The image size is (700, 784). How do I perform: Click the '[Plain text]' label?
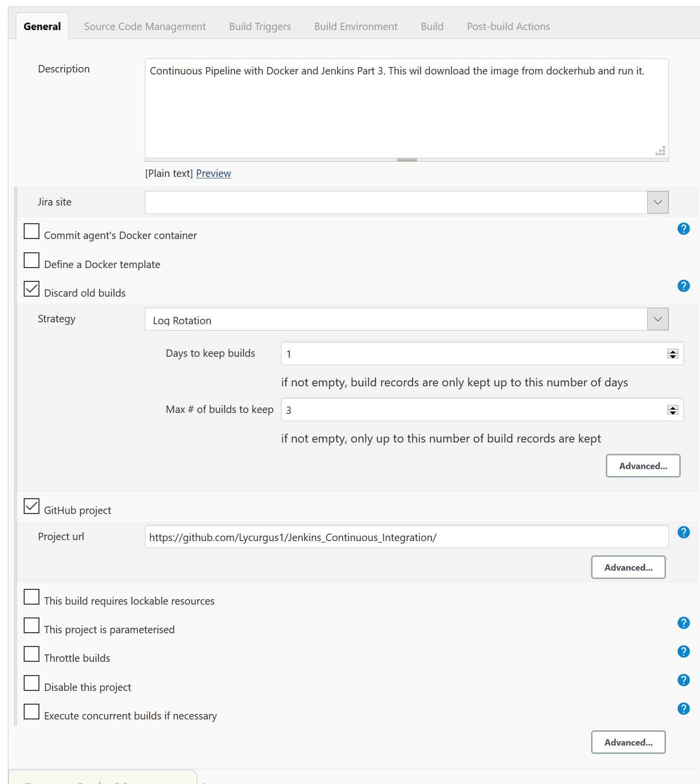(x=169, y=173)
